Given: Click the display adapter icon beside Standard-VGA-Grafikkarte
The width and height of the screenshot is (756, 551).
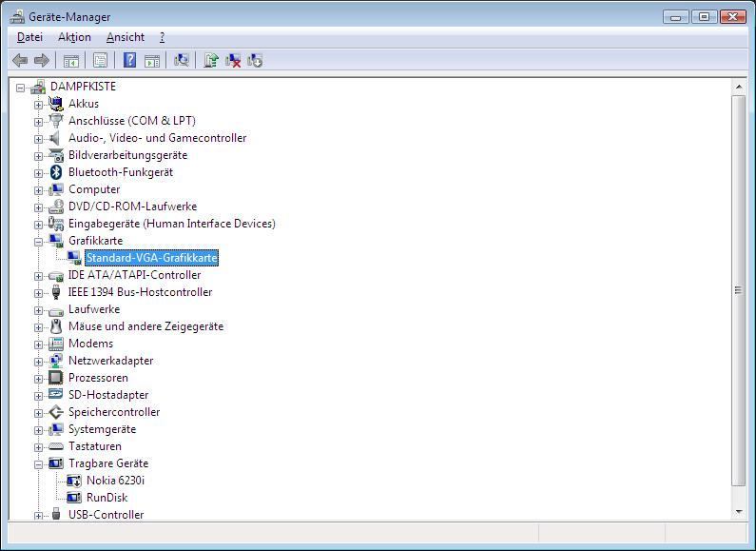Looking at the screenshot, I should [74, 258].
